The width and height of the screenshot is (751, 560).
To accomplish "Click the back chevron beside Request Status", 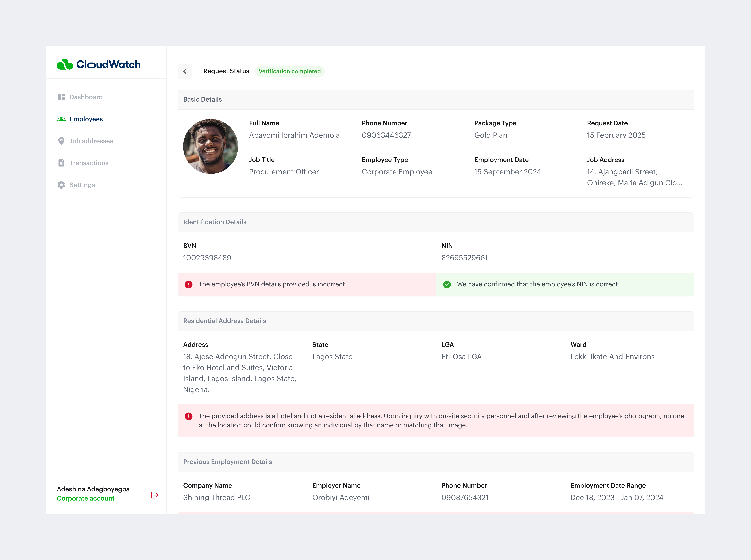I will tap(185, 71).
